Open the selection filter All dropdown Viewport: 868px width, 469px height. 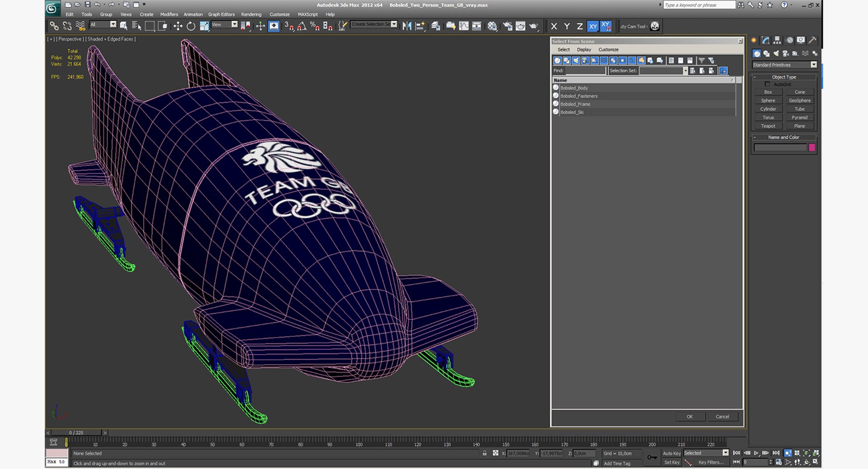[x=103, y=24]
